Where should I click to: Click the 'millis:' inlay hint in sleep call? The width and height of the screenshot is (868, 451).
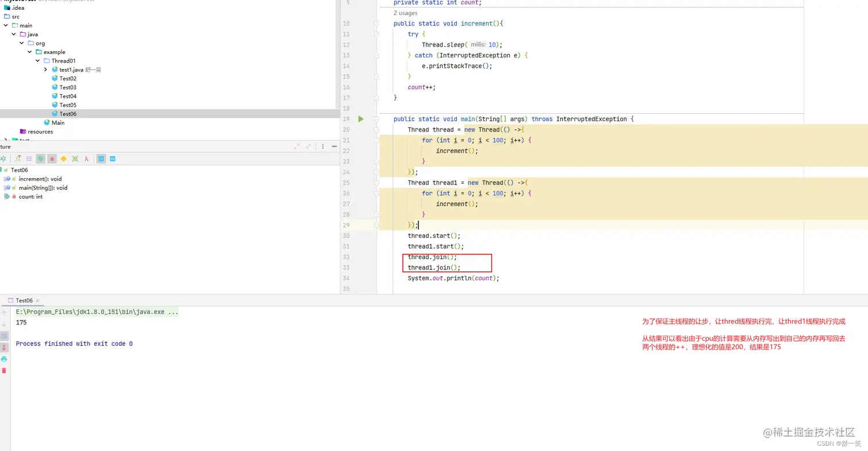point(478,45)
